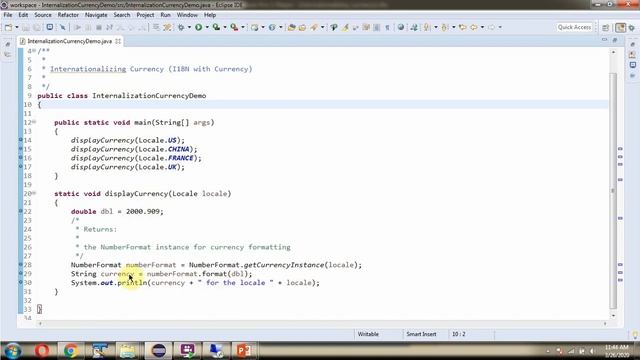Open PowerPoint from the taskbar
This screenshot has width=640, height=360.
click(x=244, y=351)
